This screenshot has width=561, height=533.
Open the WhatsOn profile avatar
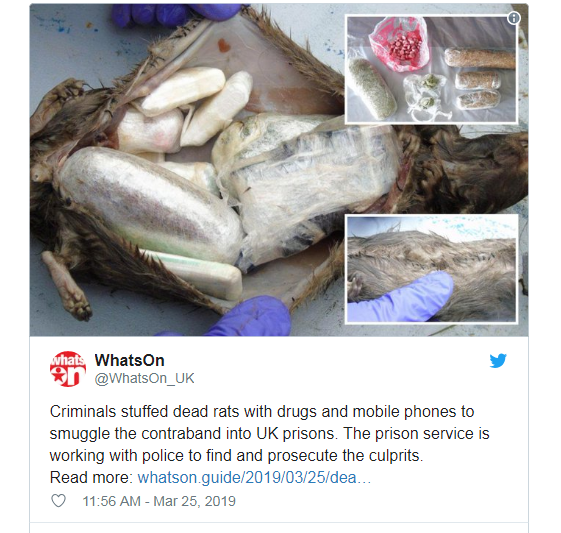point(68,369)
